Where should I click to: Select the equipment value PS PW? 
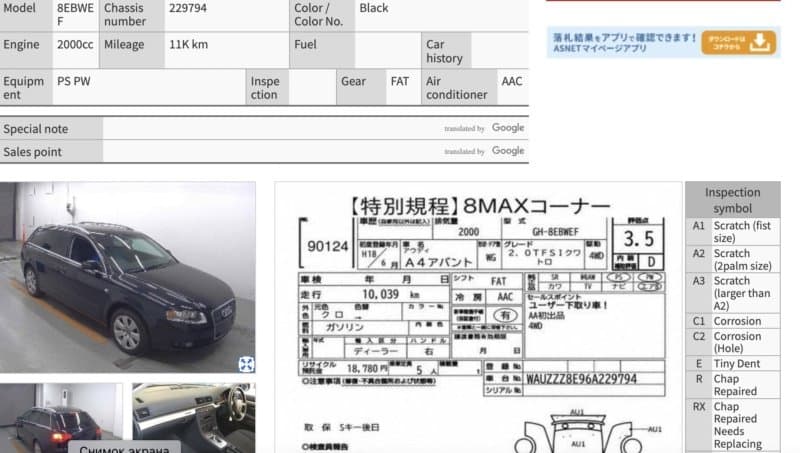coord(73,81)
